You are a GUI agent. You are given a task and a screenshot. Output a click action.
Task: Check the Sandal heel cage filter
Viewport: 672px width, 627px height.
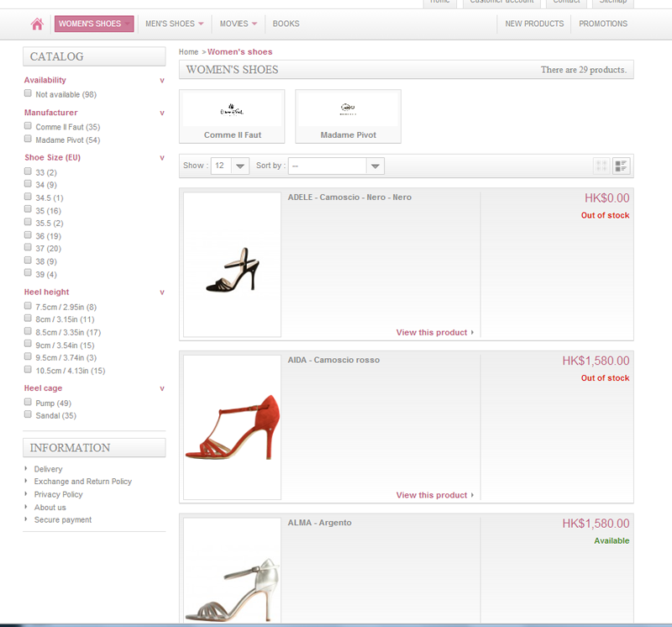[x=28, y=414]
